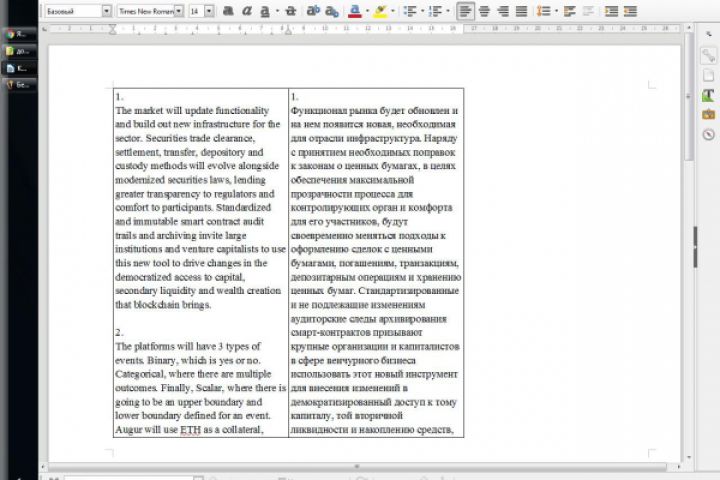Open sidebar Properties deck
Screen dimensions: 720x480
coord(709,56)
